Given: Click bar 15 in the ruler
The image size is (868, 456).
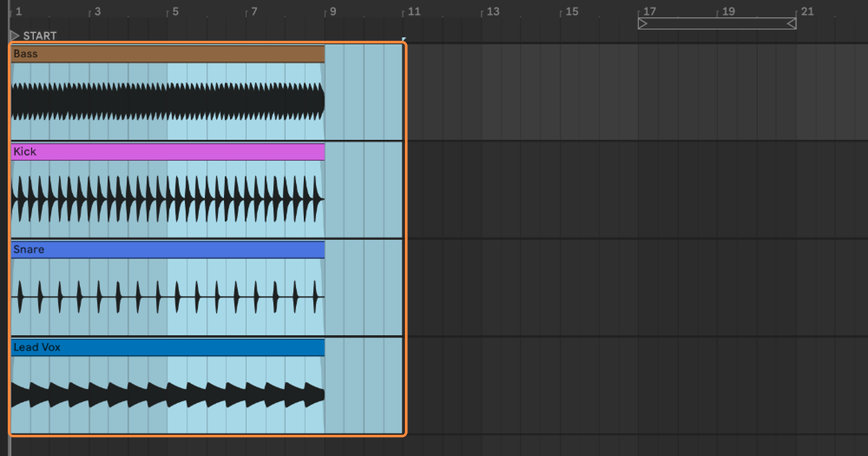Looking at the screenshot, I should pos(572,12).
